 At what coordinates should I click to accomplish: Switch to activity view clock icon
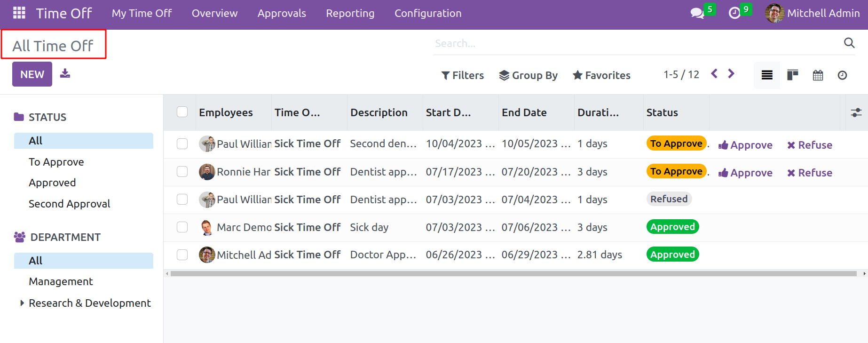[842, 75]
